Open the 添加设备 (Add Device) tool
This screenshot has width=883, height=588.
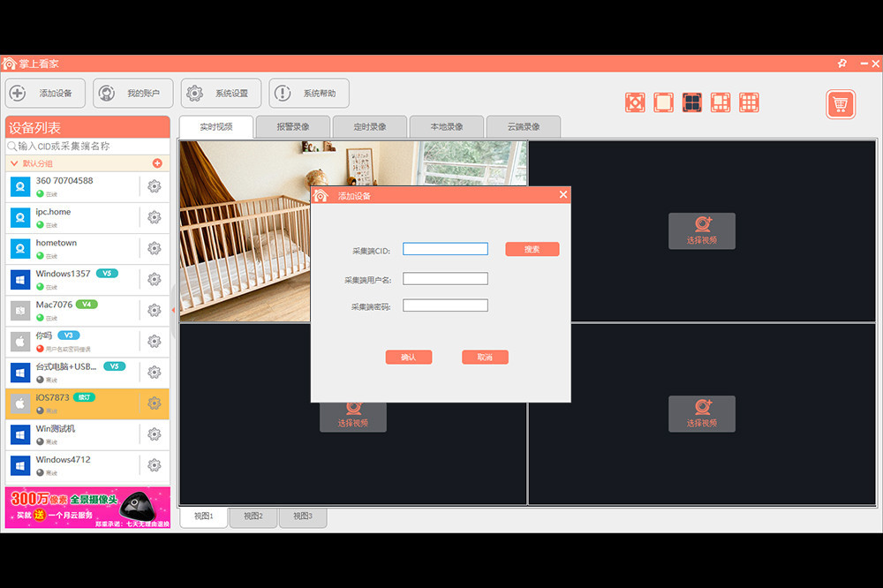45,93
